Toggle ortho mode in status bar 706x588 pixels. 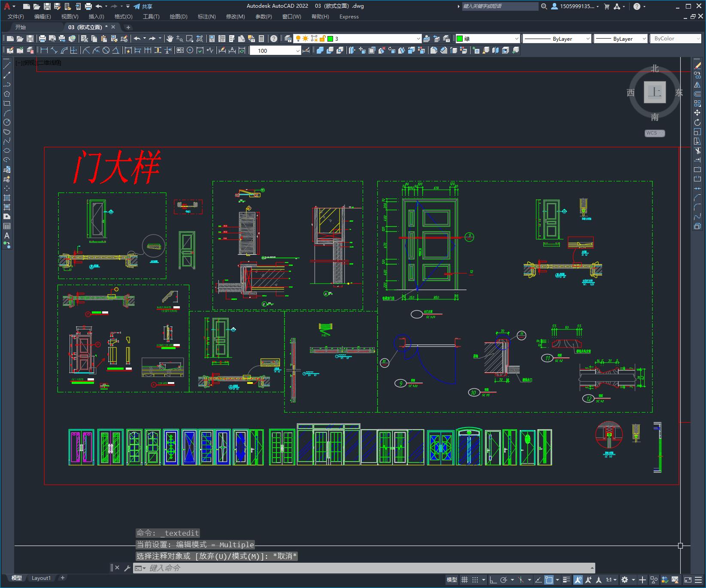[493, 580]
